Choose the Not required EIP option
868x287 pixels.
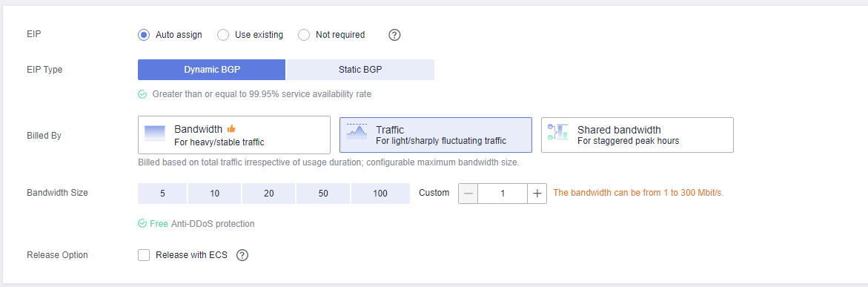[x=304, y=35]
